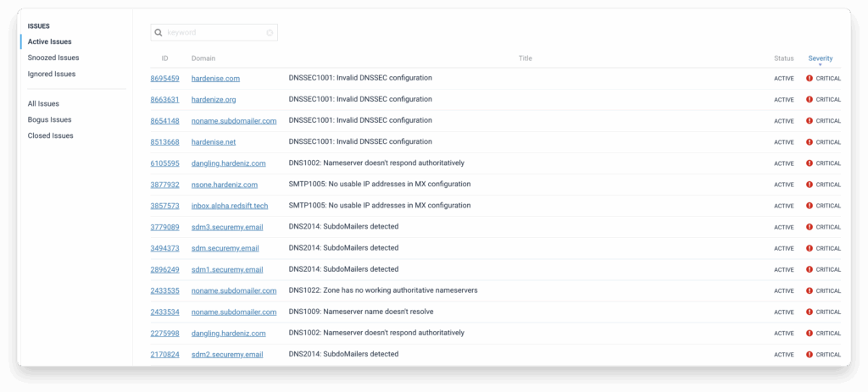Click critical alert icon for issue 6105595

click(x=810, y=163)
